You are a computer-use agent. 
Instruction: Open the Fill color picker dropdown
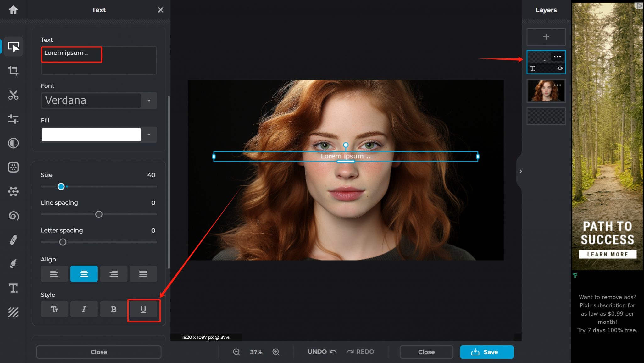[x=149, y=135]
